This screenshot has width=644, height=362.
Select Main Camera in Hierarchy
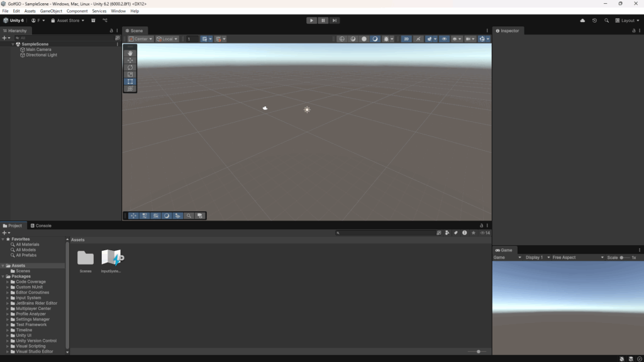38,50
